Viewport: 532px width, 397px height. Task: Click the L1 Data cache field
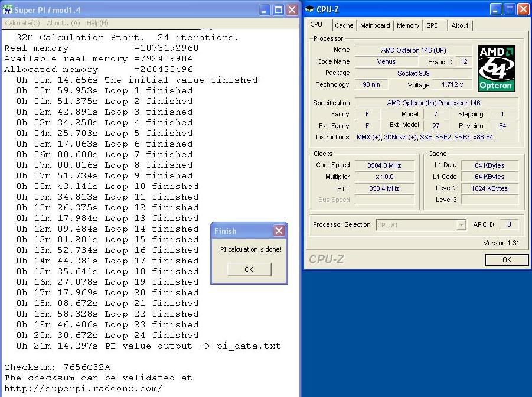[x=489, y=165]
